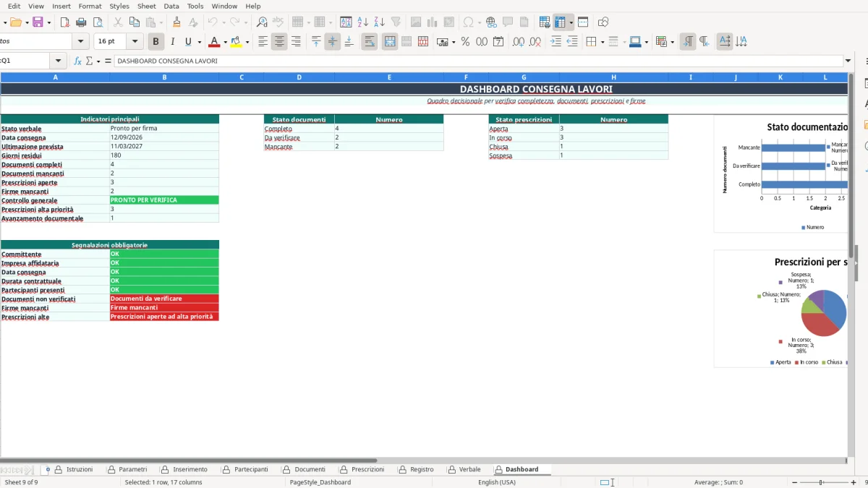Open Print Preview from the toolbar

coord(97,22)
